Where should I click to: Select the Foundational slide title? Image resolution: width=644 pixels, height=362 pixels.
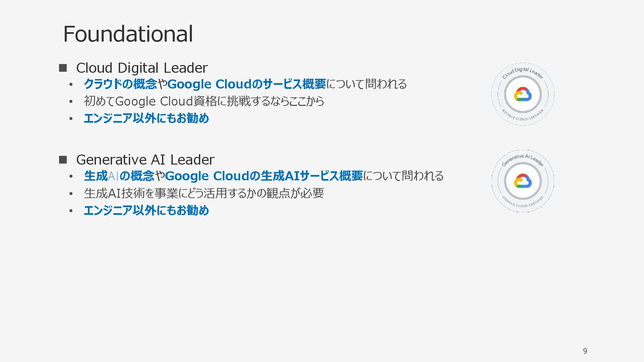tap(128, 34)
